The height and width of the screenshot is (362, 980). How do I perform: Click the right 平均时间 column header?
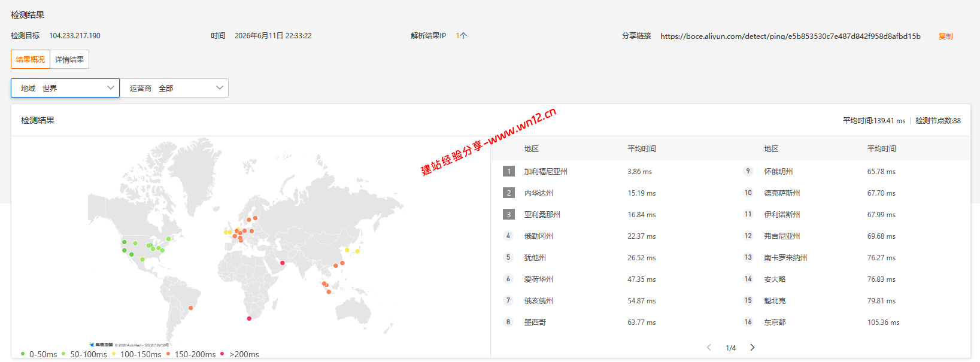tap(882, 149)
